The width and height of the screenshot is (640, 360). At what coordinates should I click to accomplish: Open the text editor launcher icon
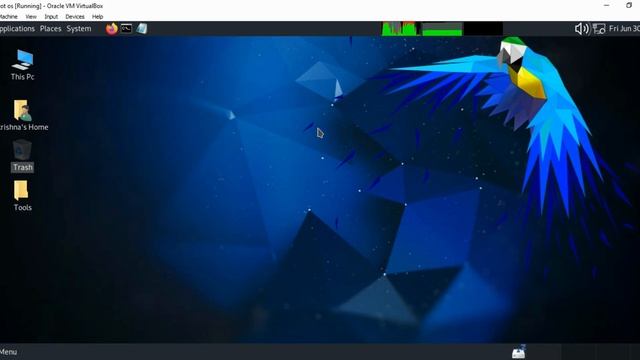point(142,29)
